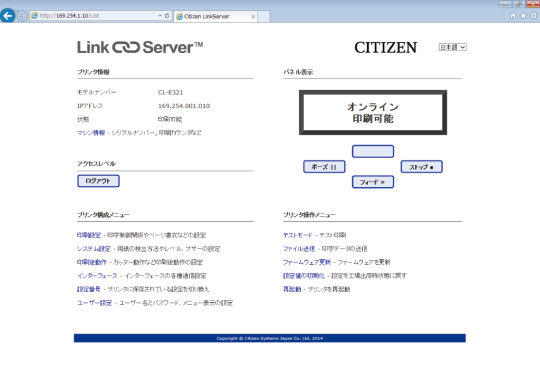Close the Citizen LinkServer tab
The image size is (540, 377).
pyautogui.click(x=253, y=17)
